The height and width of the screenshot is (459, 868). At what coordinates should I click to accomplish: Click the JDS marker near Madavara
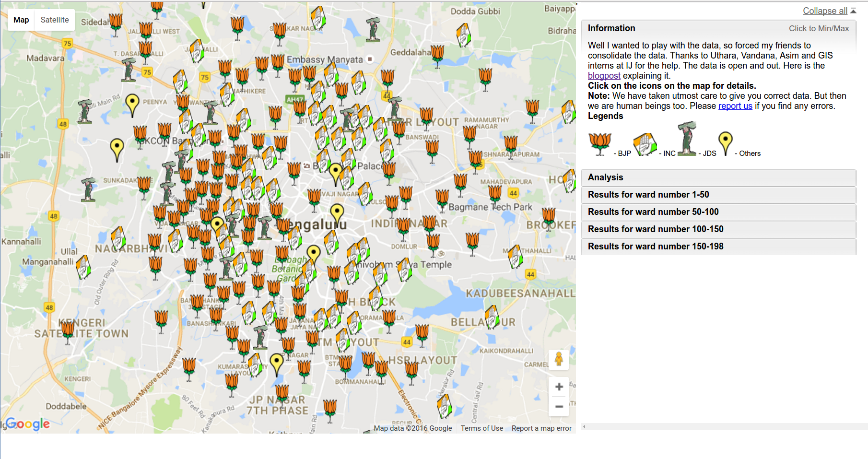pos(129,71)
